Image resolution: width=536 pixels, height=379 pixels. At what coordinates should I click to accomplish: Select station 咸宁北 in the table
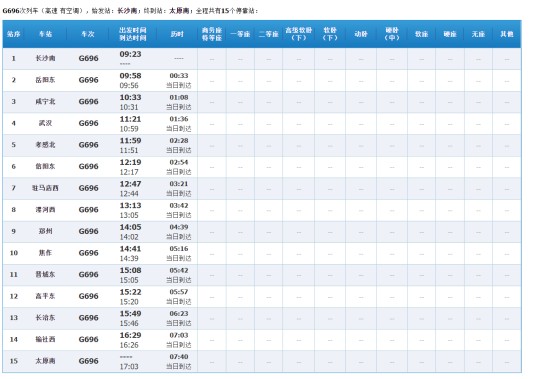(45, 101)
